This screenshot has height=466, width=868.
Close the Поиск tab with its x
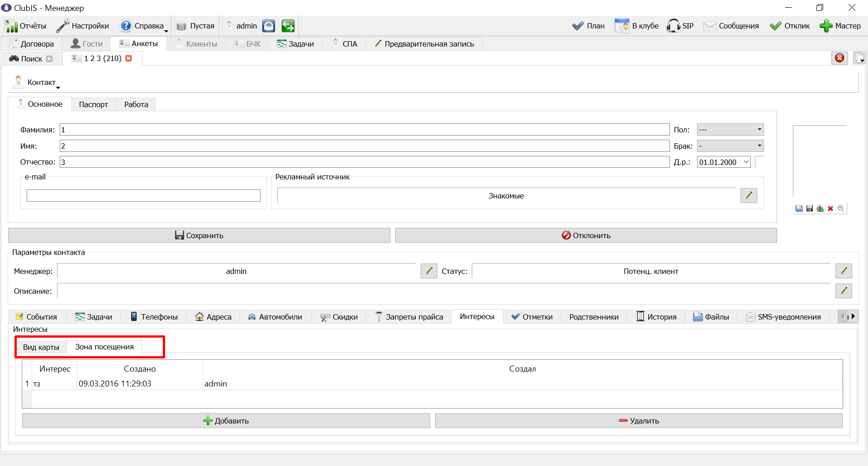tap(49, 59)
